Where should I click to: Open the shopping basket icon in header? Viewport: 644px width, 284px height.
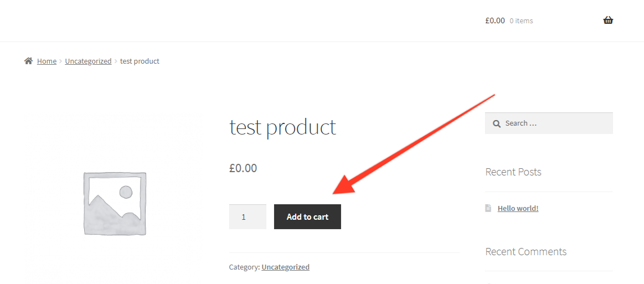[608, 20]
